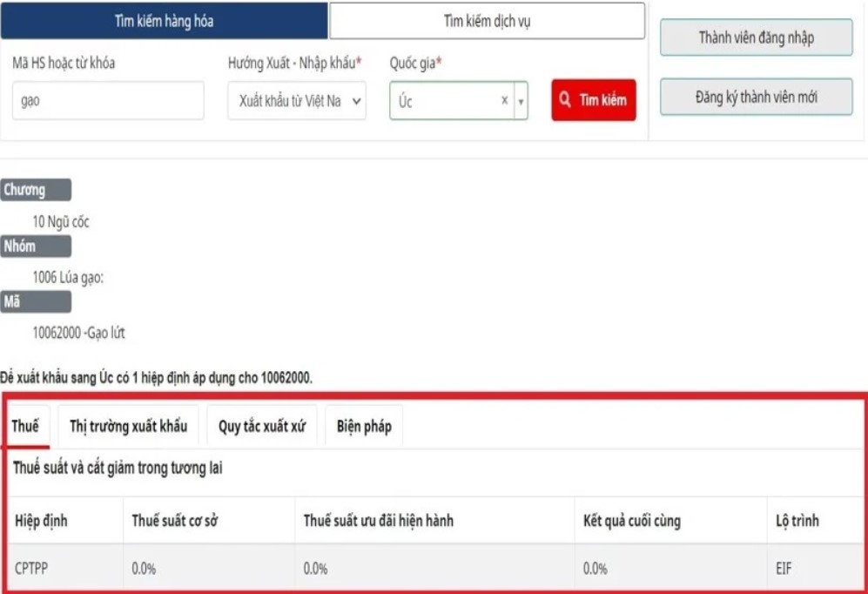The height and width of the screenshot is (594, 868).
Task: Open the Hướng Xuất - Nhập khẩu dropdown
Action: (297, 101)
